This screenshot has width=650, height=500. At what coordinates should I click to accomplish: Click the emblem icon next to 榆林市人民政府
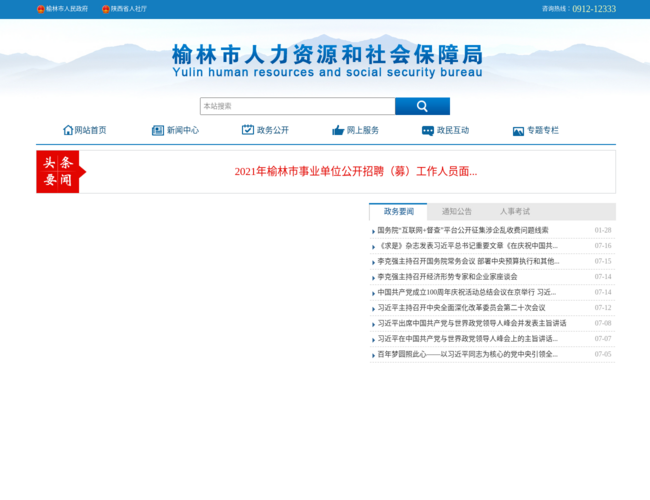click(x=41, y=9)
